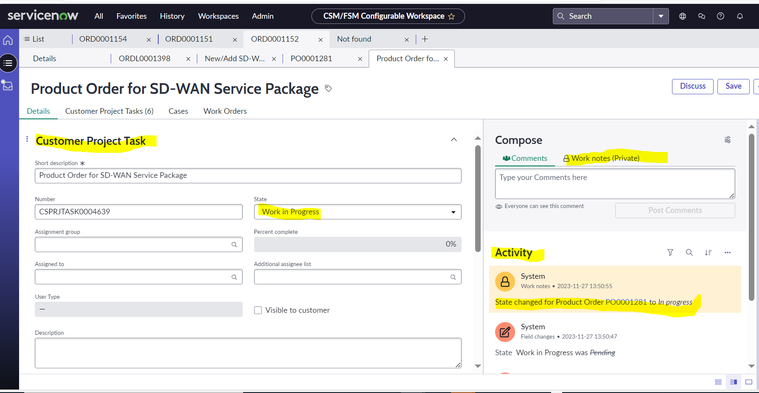Screen dimensions: 759x393
Task: Click the Number field
Action: pyautogui.click(x=138, y=212)
